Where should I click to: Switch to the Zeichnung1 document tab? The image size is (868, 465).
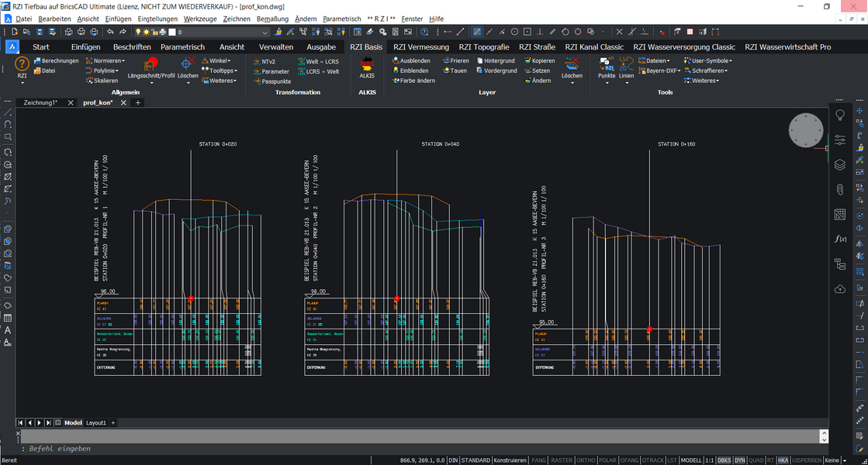click(40, 103)
